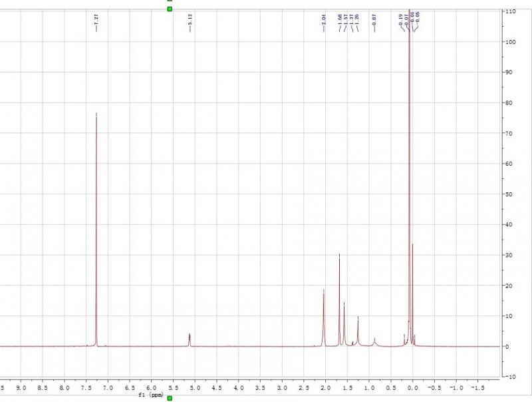The width and height of the screenshot is (532, 402).
Task: Select the 0.05 peak label
Action: click(x=418, y=17)
